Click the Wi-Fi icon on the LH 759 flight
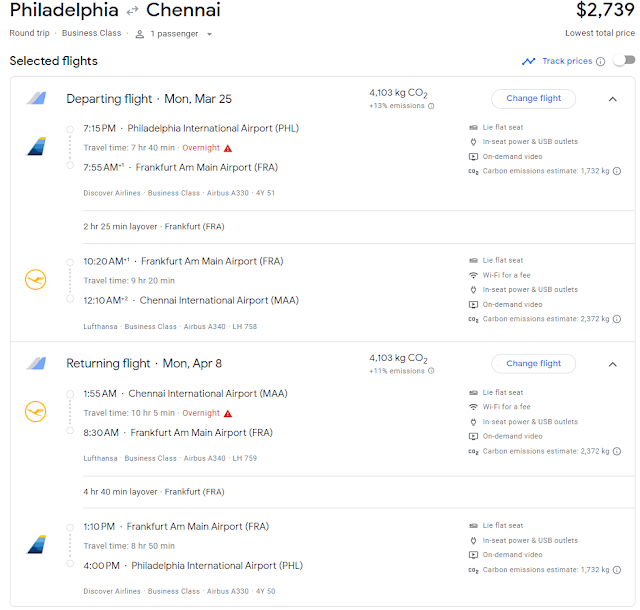640x610 pixels. click(x=473, y=407)
